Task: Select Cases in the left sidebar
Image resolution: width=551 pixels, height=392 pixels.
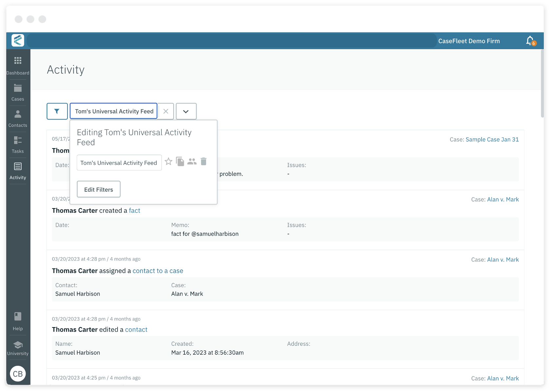Action: pos(18,91)
